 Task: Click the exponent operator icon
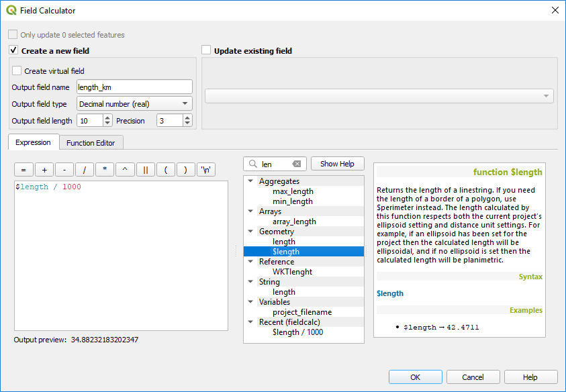coord(125,169)
